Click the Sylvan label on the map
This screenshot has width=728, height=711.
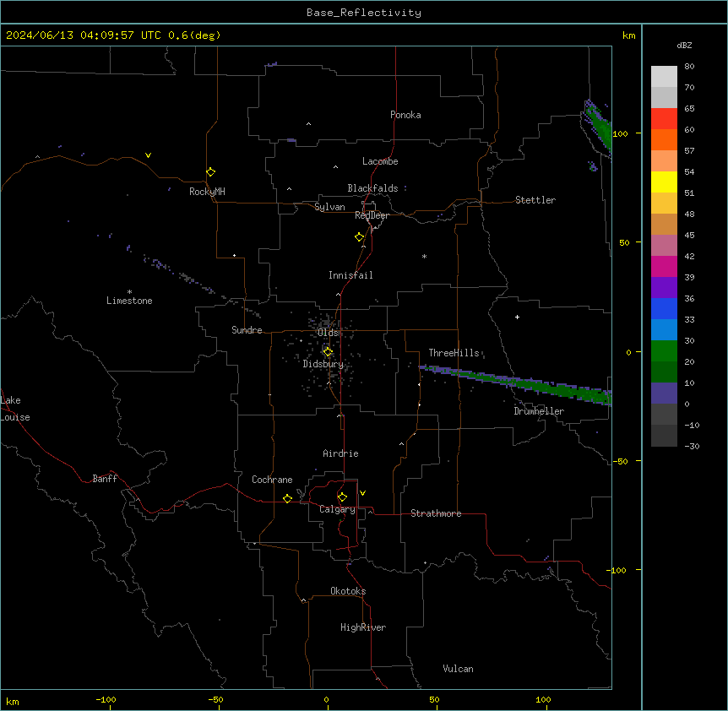pos(329,207)
